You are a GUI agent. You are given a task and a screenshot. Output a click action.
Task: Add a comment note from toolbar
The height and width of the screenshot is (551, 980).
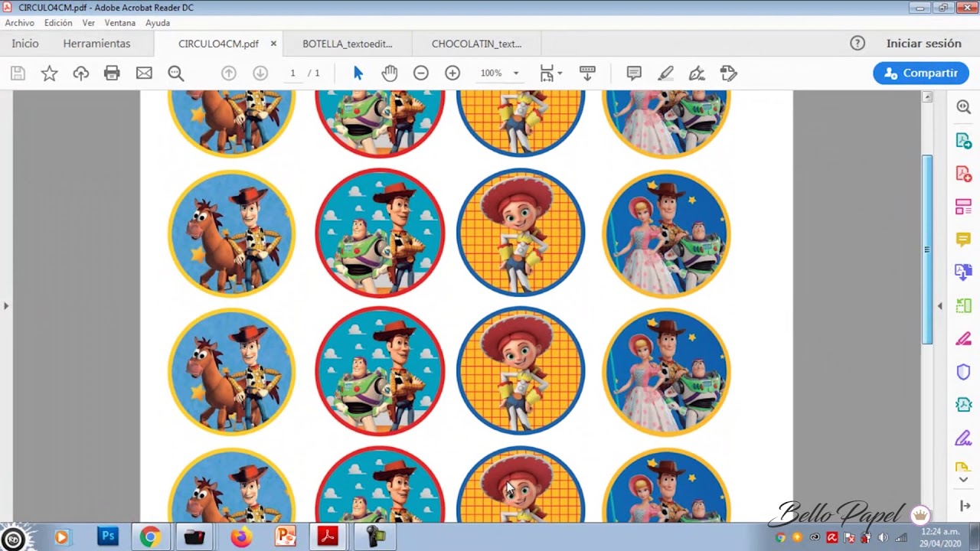click(634, 73)
